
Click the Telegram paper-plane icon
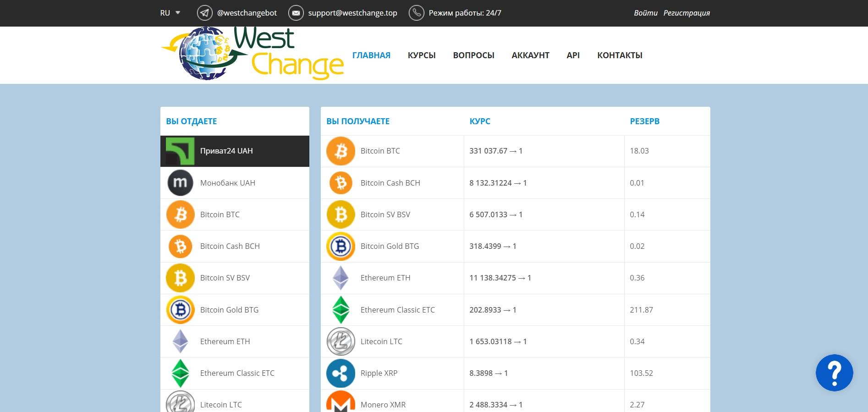(204, 13)
